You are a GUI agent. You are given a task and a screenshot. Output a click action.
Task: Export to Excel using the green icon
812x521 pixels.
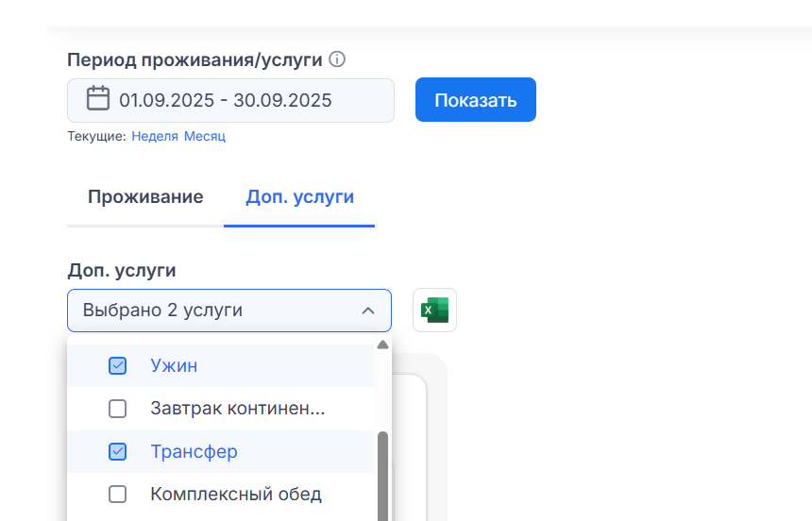pos(434,310)
